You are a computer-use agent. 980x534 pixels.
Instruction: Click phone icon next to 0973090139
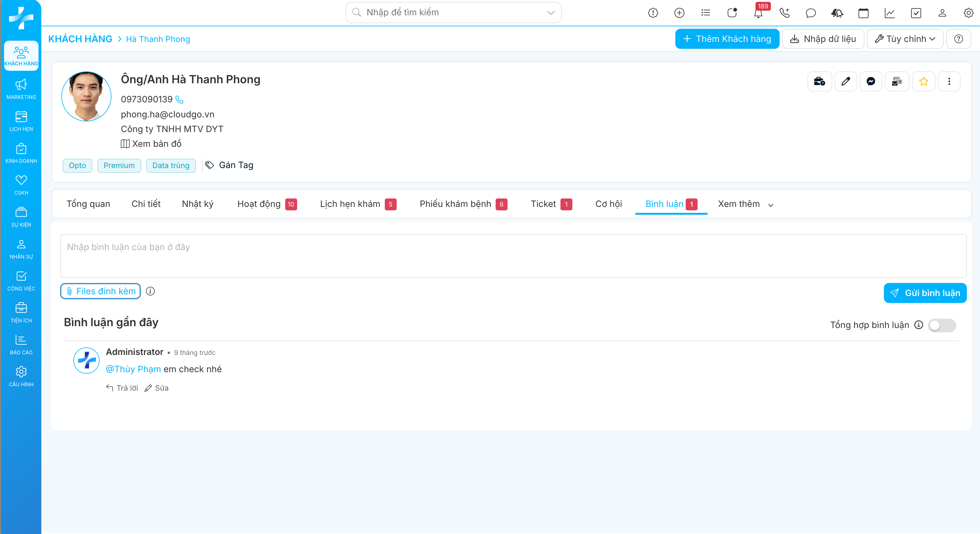pos(180,100)
